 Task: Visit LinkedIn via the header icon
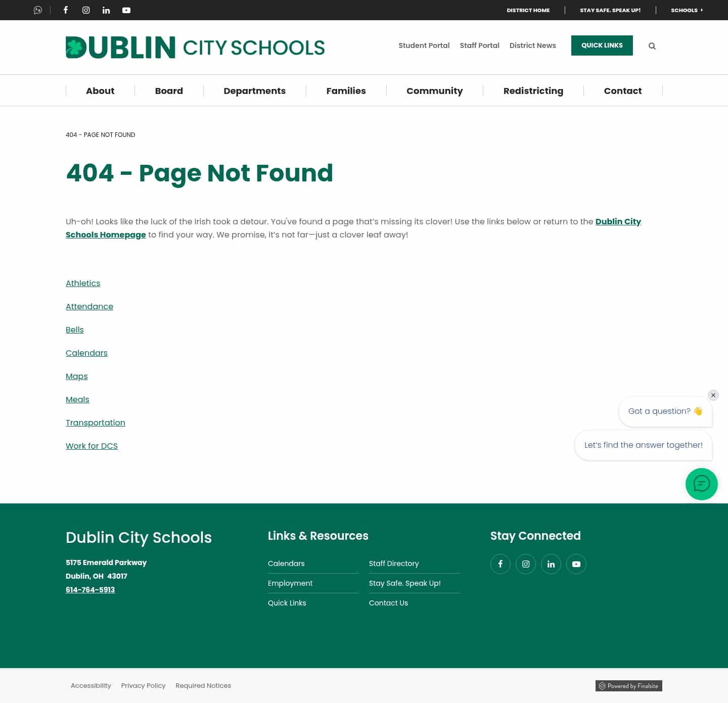(106, 10)
